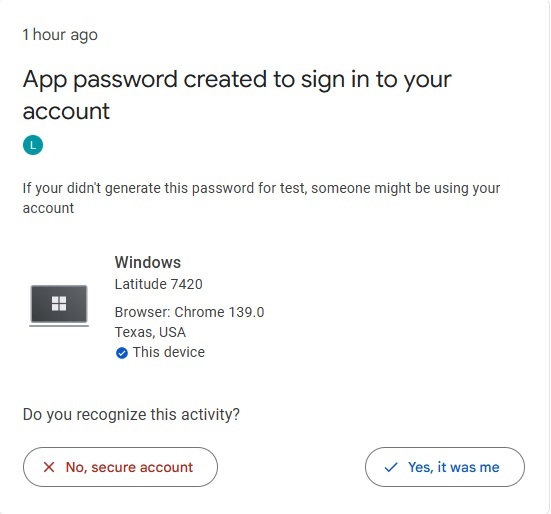Click the blue verified checkmark badge
This screenshot has height=514, width=551.
122,353
